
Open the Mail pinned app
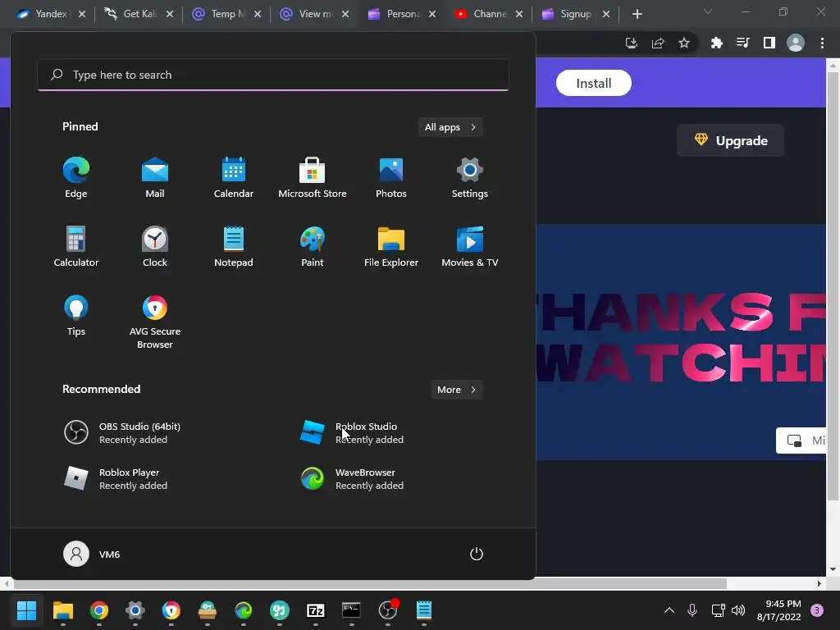(155, 177)
